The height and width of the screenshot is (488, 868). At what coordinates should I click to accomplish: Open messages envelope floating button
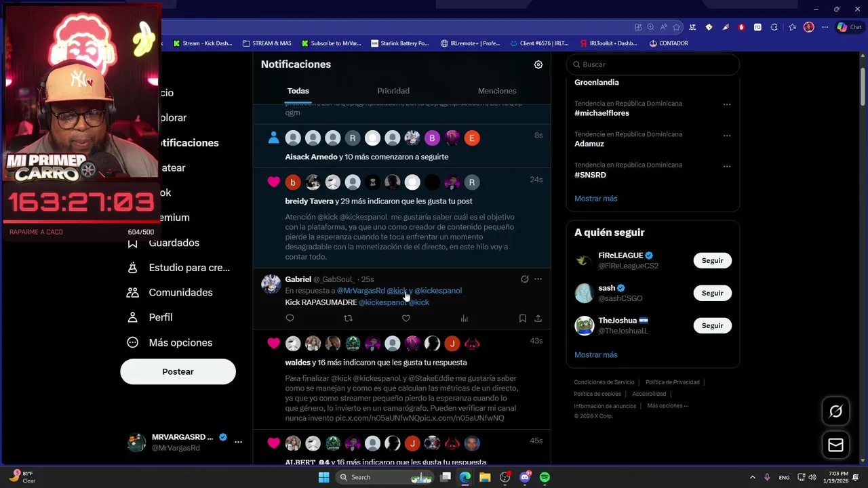(x=836, y=445)
